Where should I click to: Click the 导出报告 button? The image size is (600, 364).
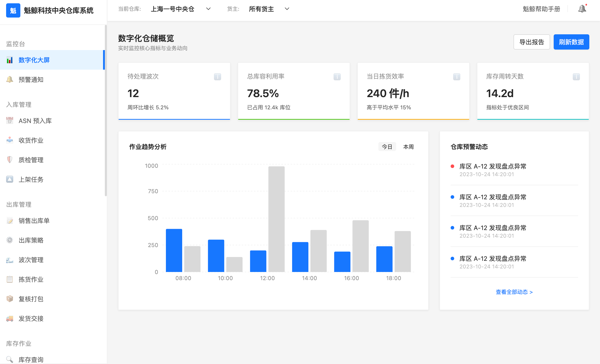(x=532, y=42)
